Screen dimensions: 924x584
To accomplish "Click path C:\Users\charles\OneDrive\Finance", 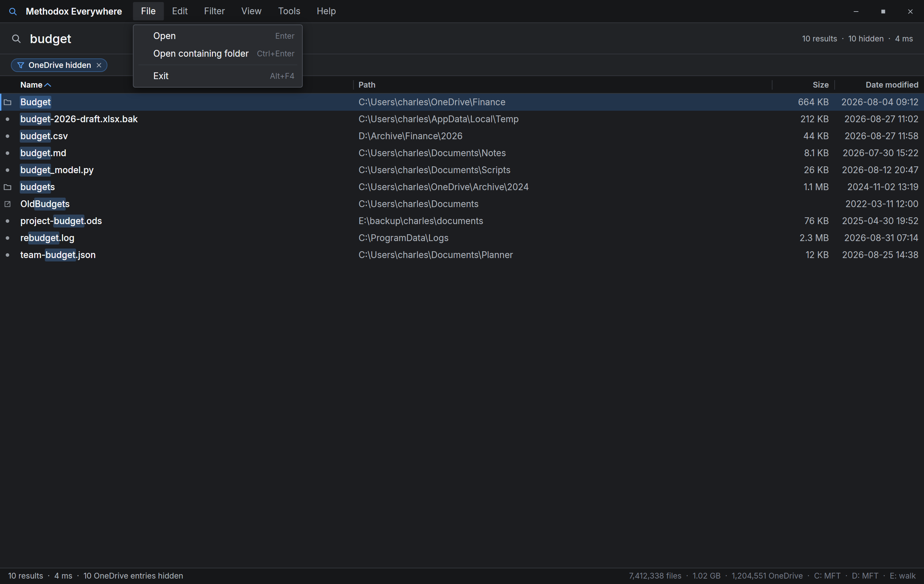I will coord(432,102).
